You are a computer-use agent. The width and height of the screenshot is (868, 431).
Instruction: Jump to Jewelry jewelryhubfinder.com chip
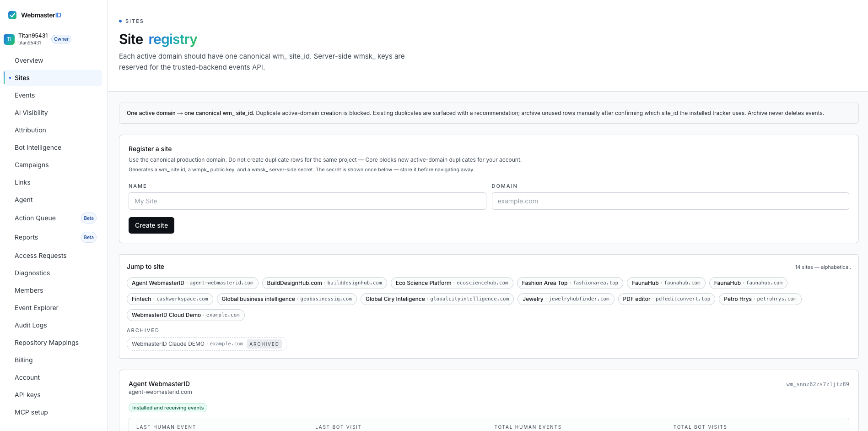tap(566, 299)
